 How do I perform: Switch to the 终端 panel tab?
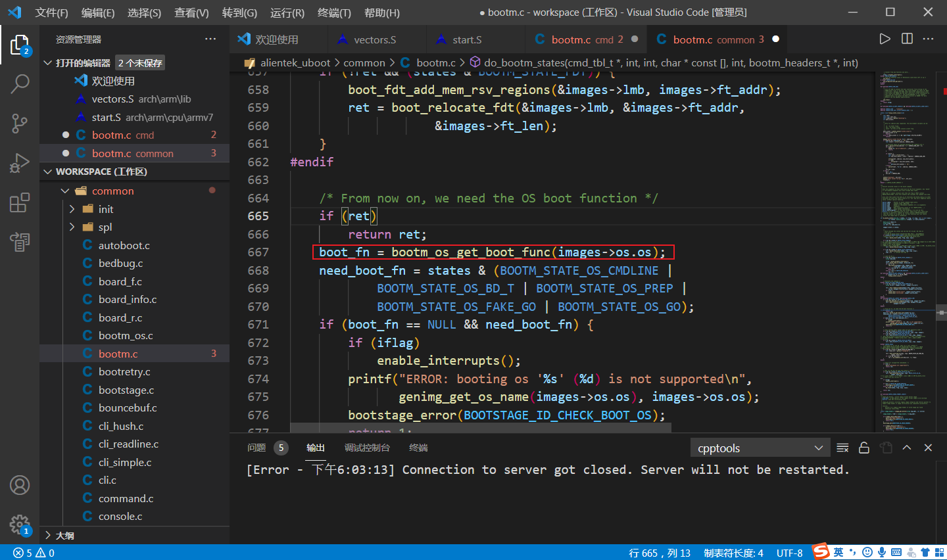click(418, 448)
